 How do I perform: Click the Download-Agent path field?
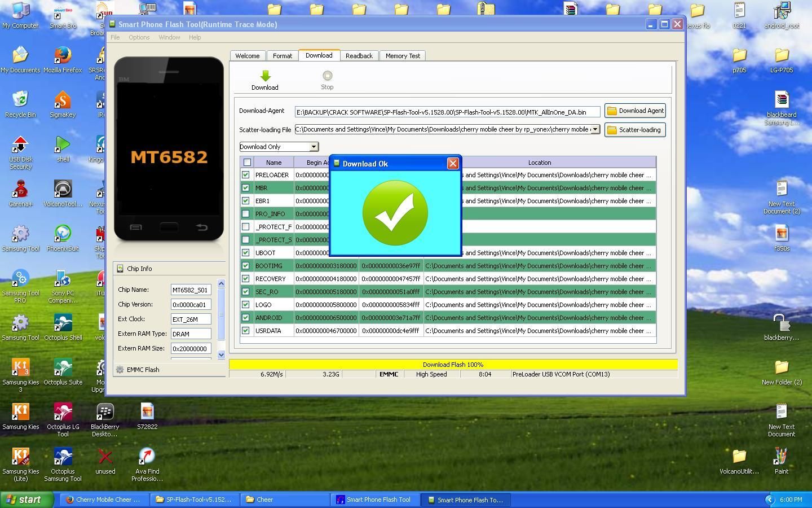(x=447, y=112)
